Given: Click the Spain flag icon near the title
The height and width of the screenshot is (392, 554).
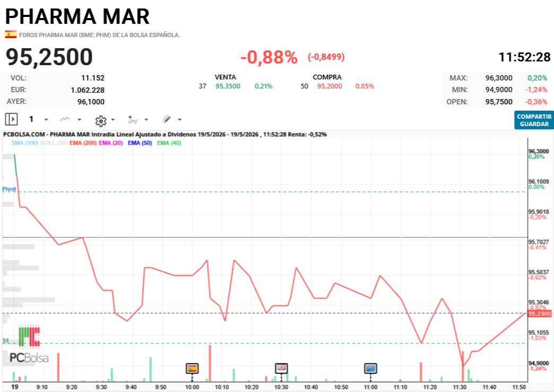Looking at the screenshot, I should tap(11, 34).
